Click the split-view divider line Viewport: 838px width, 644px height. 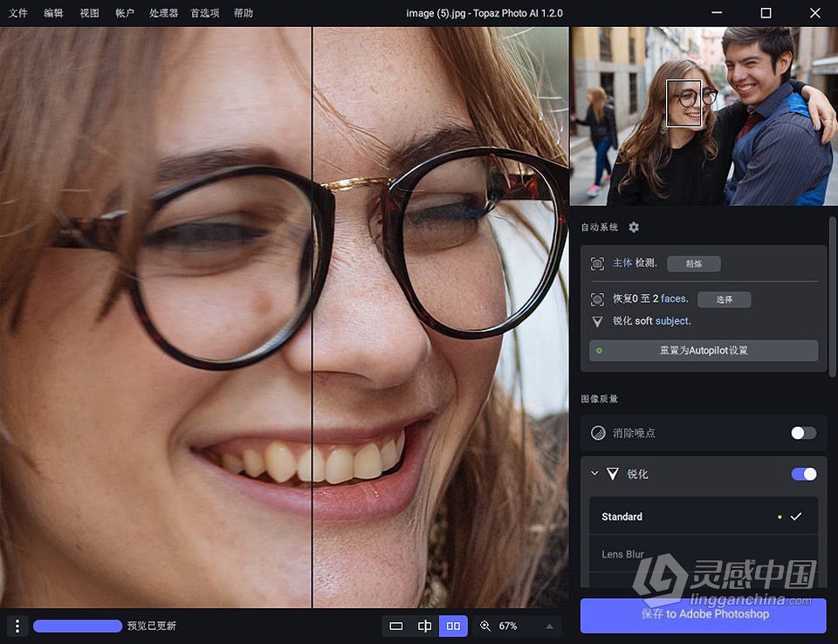pos(313,318)
